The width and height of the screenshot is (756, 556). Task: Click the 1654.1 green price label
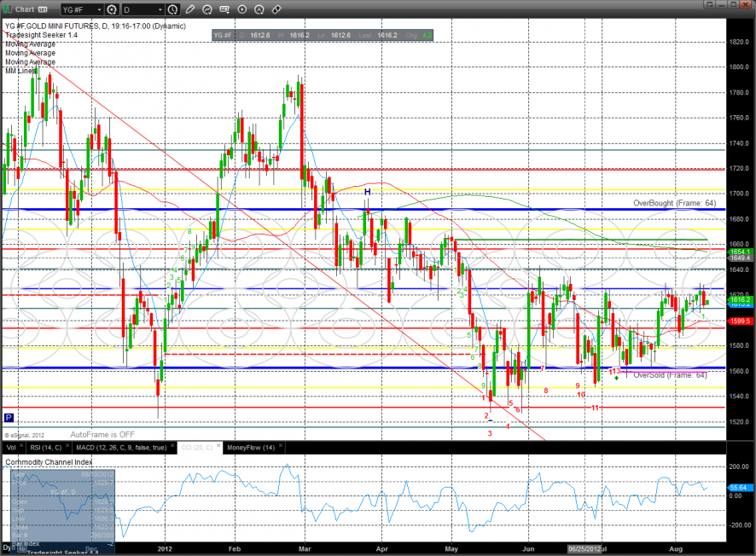[740, 252]
